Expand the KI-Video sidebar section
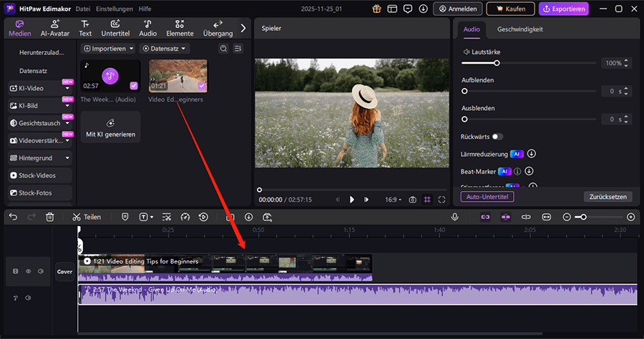The image size is (644, 339). click(40, 88)
